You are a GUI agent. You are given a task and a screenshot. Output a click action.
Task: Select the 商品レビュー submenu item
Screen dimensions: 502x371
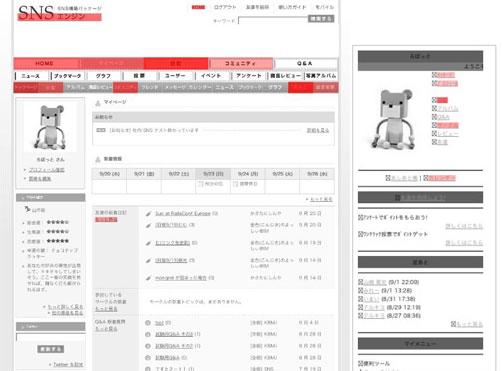(x=285, y=76)
